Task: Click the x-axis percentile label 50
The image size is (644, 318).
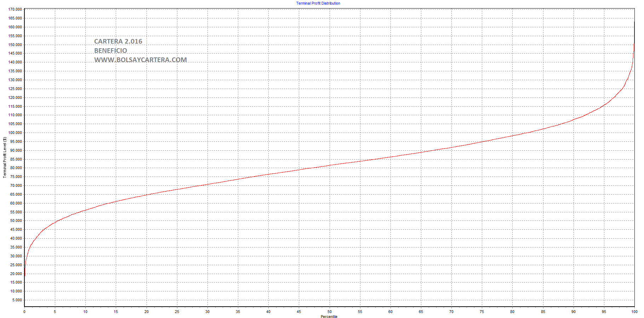Action: click(330, 312)
